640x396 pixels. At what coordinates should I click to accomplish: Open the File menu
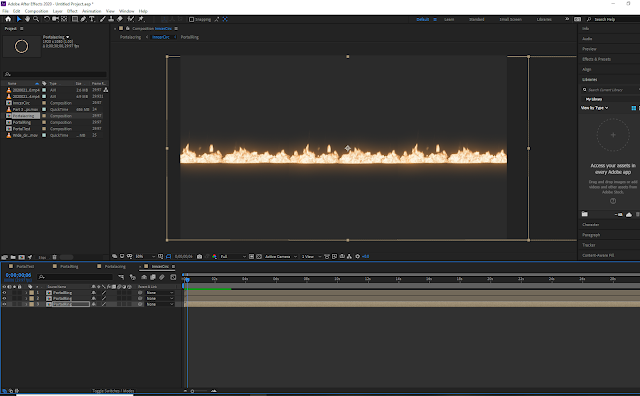point(5,11)
